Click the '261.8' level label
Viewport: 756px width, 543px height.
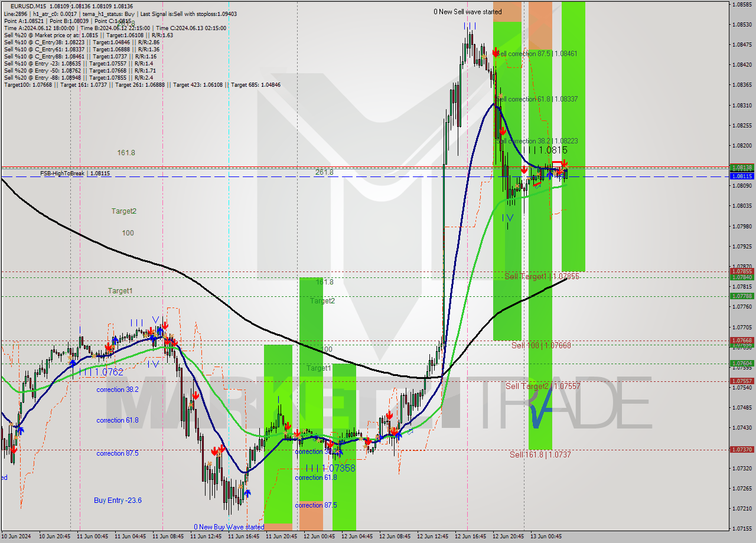[324, 172]
